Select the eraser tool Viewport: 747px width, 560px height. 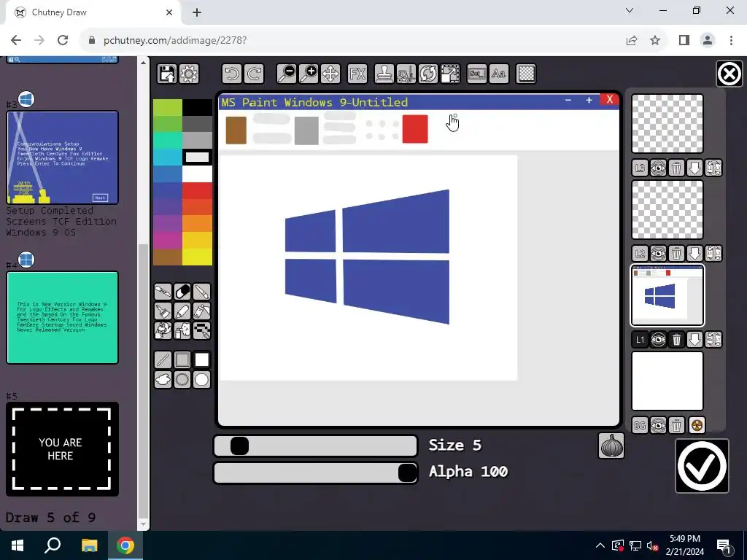(x=182, y=292)
